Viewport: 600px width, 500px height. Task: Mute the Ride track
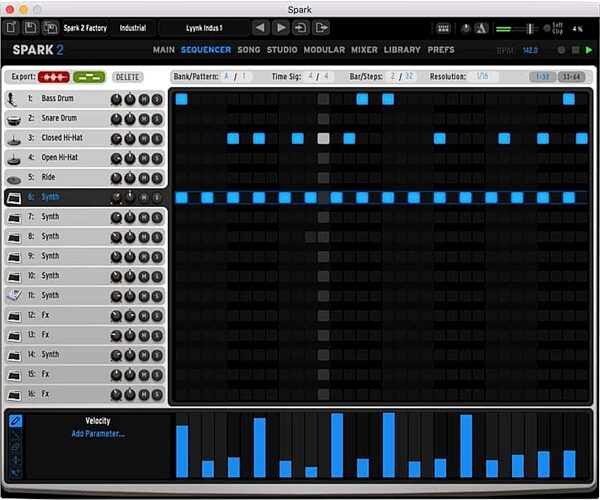point(144,178)
